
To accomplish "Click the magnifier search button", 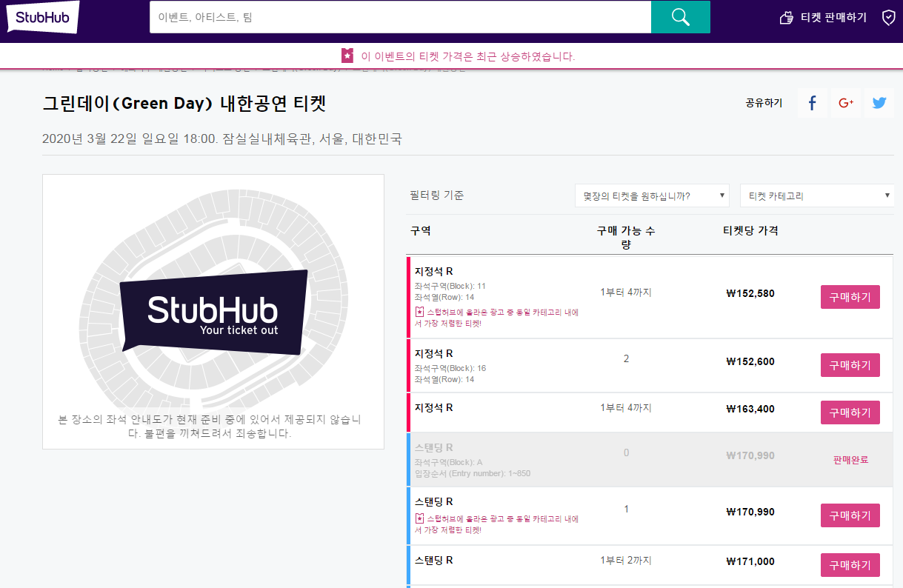I will 680,17.
